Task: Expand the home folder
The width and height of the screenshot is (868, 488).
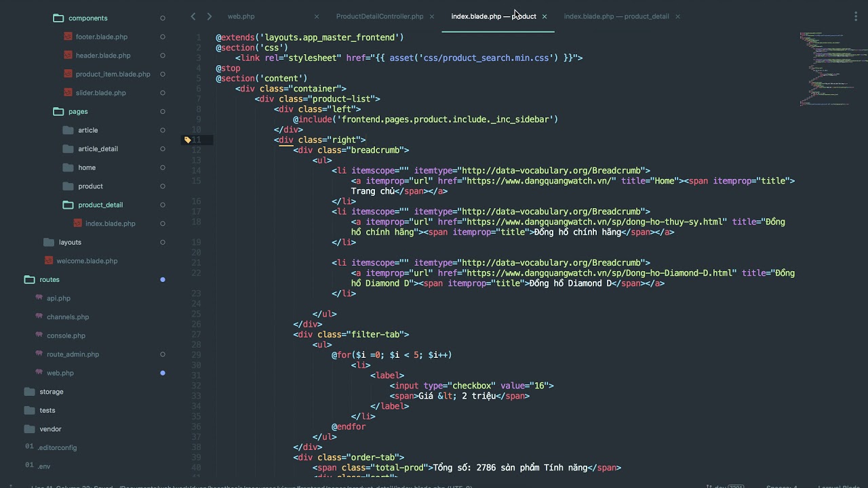Action: pos(68,167)
